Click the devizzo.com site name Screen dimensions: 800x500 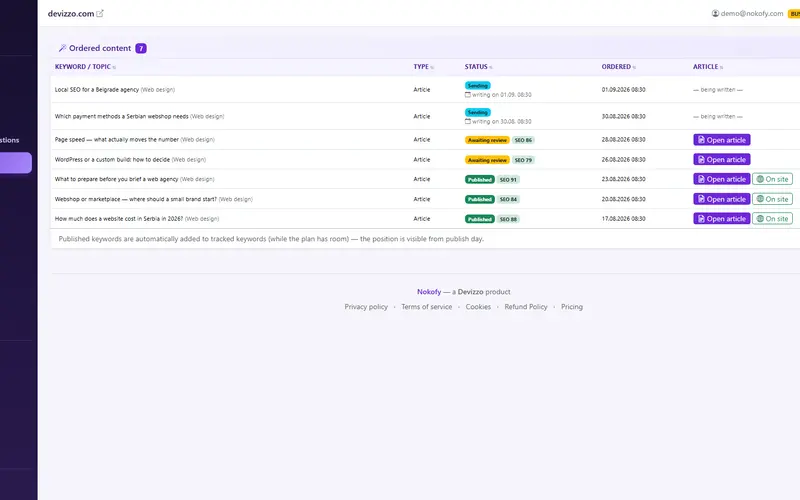[x=71, y=14]
